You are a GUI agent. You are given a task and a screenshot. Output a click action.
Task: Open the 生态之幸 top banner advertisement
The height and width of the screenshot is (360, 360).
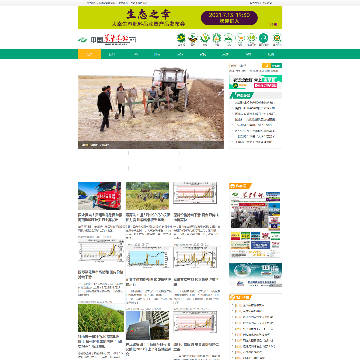click(180, 17)
